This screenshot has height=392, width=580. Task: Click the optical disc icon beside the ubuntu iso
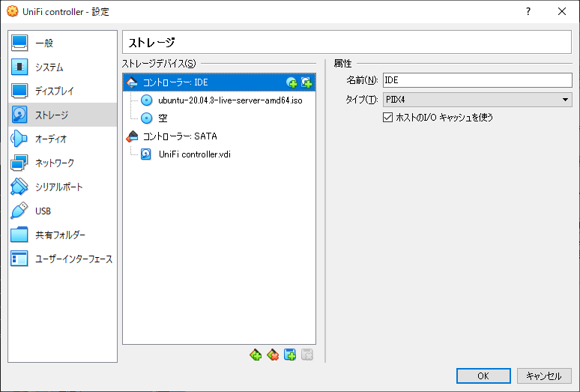click(146, 100)
